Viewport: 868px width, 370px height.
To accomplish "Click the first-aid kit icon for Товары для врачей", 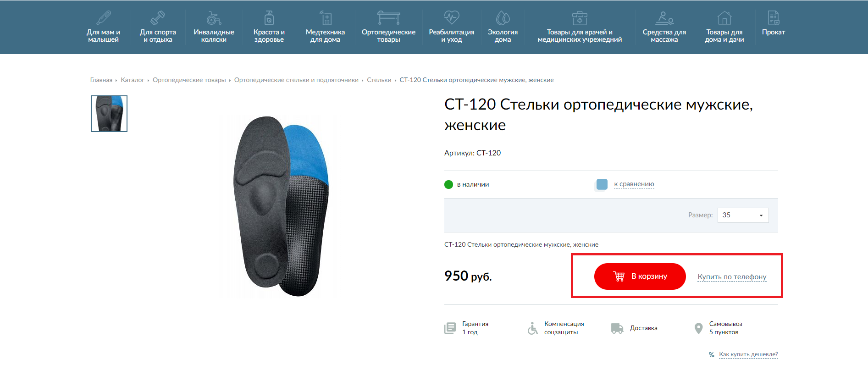I will 580,18.
